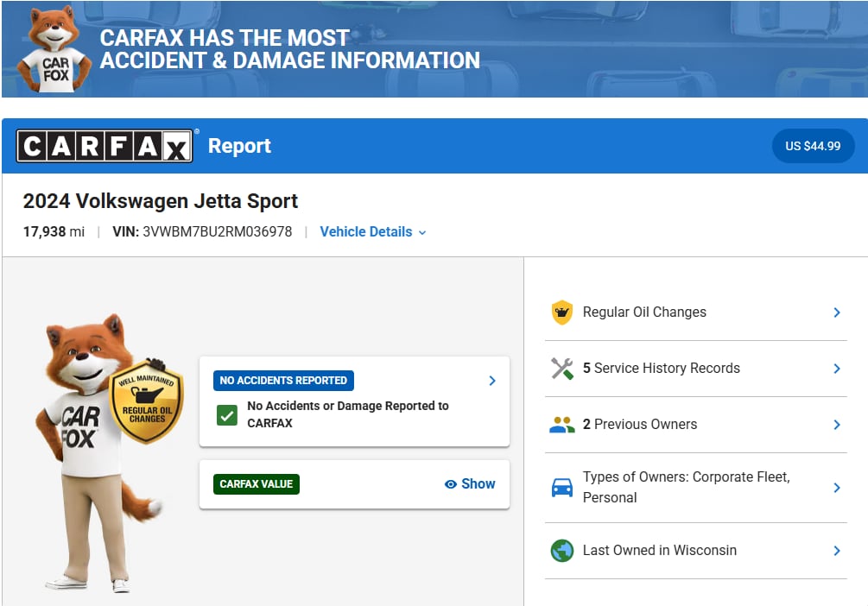Click the blue car owner-type icon

point(562,488)
